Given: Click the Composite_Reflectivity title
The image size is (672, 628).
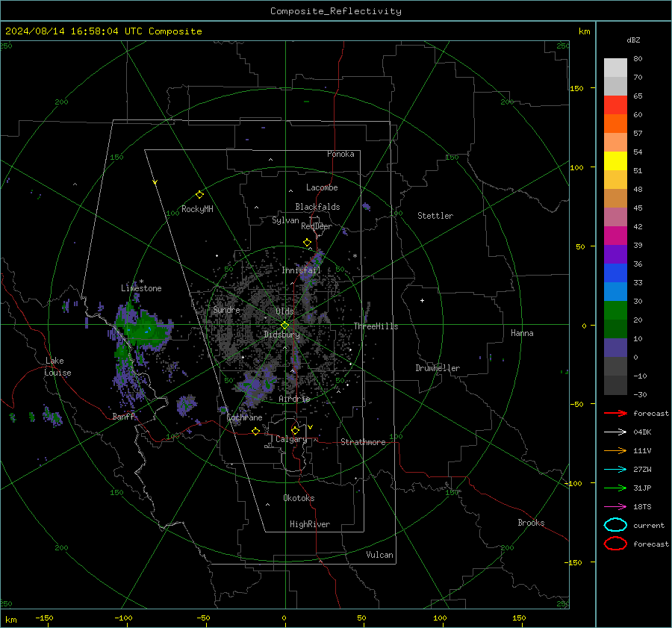Looking at the screenshot, I should 335,11.
